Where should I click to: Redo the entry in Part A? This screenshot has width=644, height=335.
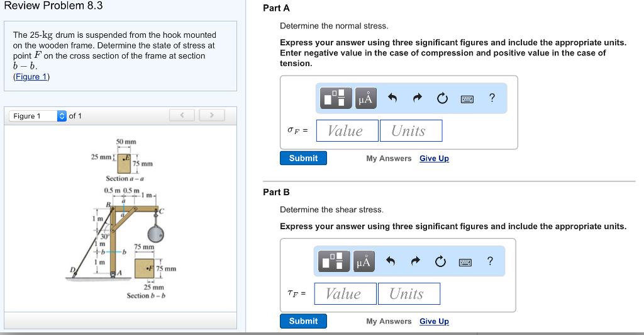click(x=417, y=98)
